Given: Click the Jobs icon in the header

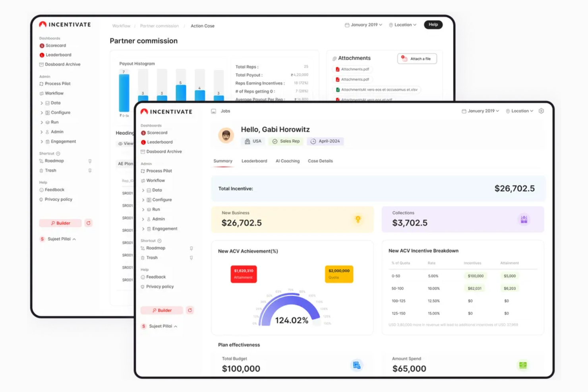Looking at the screenshot, I should 214,111.
